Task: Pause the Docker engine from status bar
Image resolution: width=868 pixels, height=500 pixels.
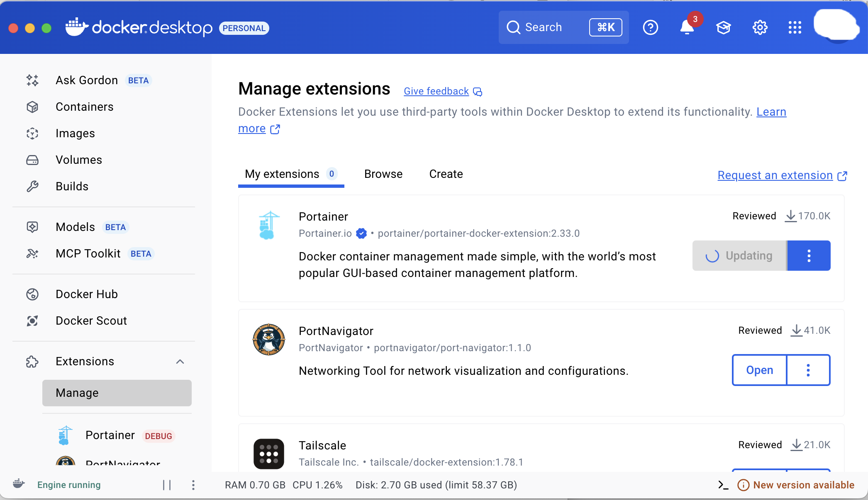Action: 167,485
